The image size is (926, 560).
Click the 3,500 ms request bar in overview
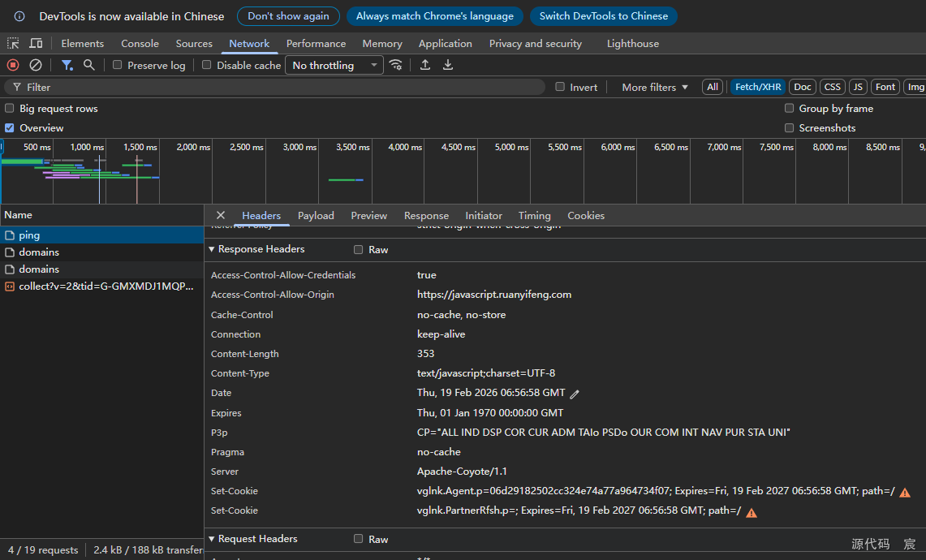[346, 179]
